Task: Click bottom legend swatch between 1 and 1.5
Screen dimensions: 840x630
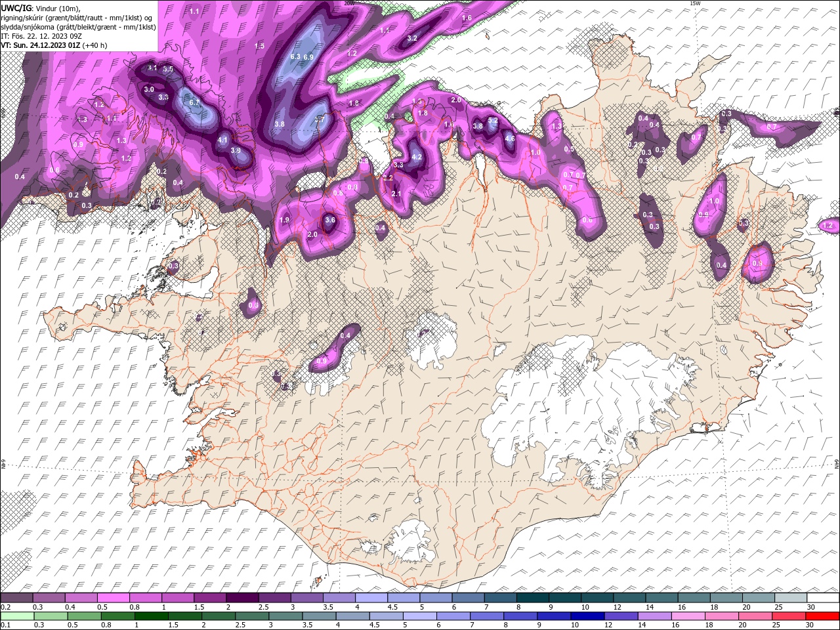Action: click(151, 616)
